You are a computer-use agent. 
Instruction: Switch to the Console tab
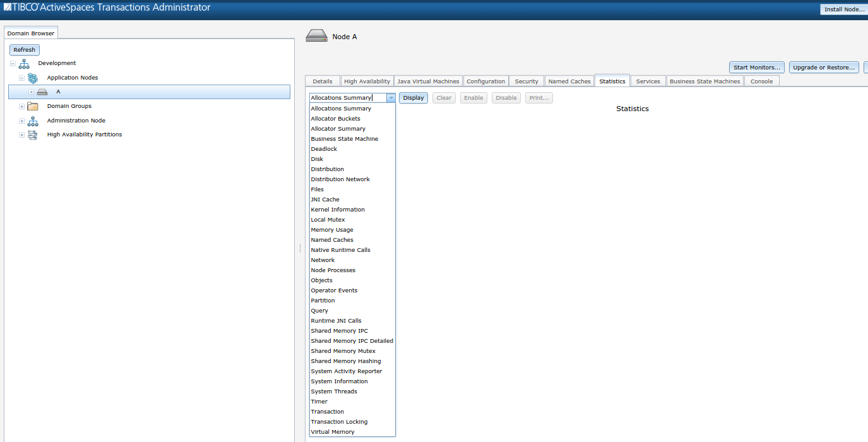click(x=761, y=81)
